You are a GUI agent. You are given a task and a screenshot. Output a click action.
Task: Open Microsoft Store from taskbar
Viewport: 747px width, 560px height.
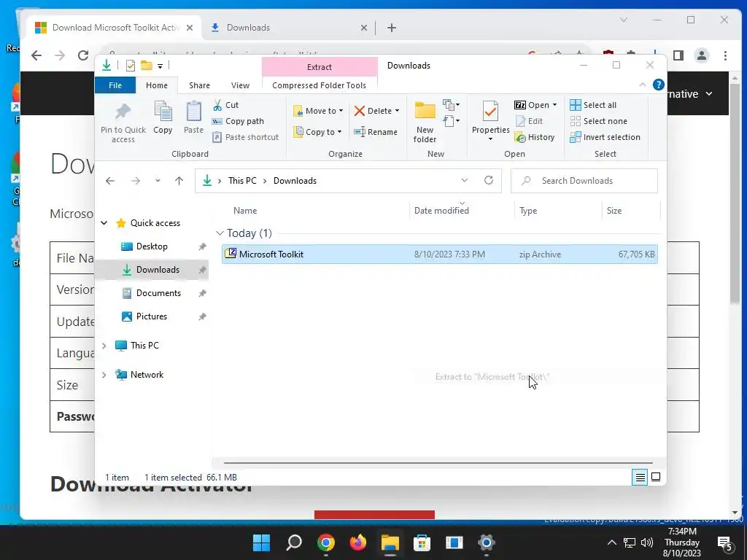click(x=422, y=542)
